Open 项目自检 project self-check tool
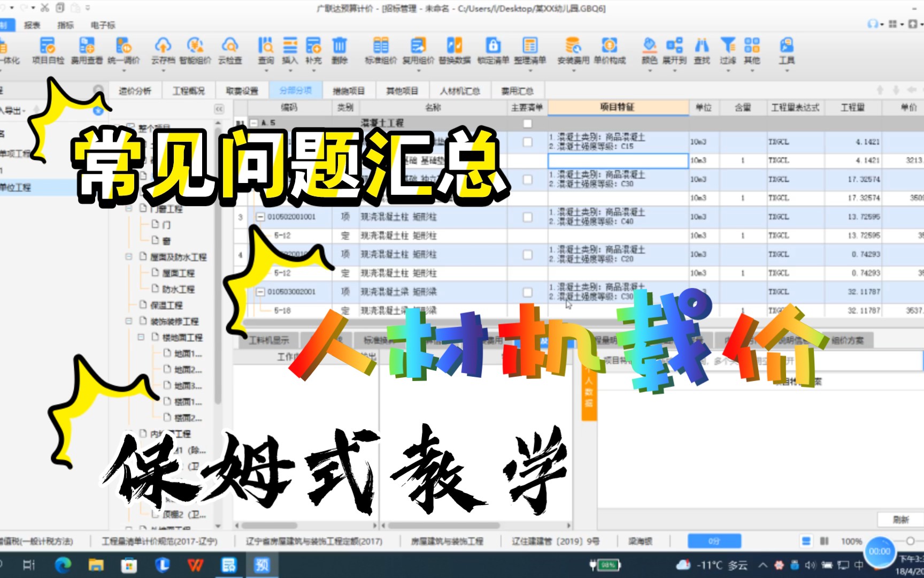Viewport: 924px width, 578px height. click(x=48, y=51)
